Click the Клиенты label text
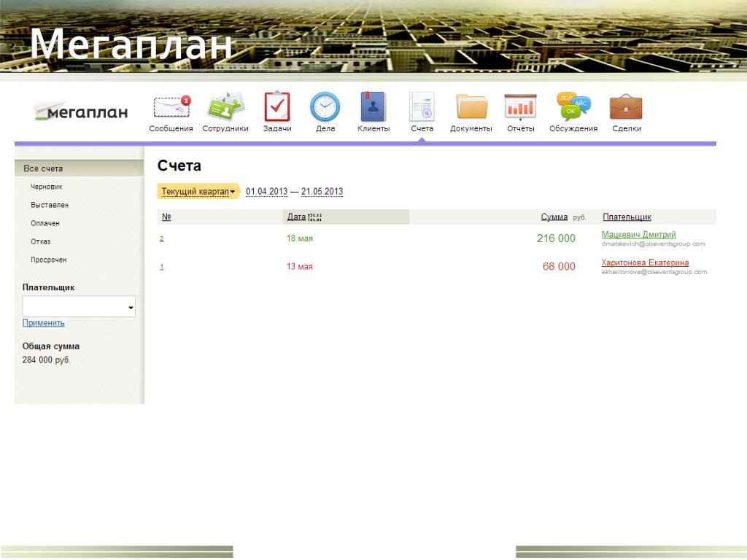Screen dimensions: 747x560 coord(373,128)
